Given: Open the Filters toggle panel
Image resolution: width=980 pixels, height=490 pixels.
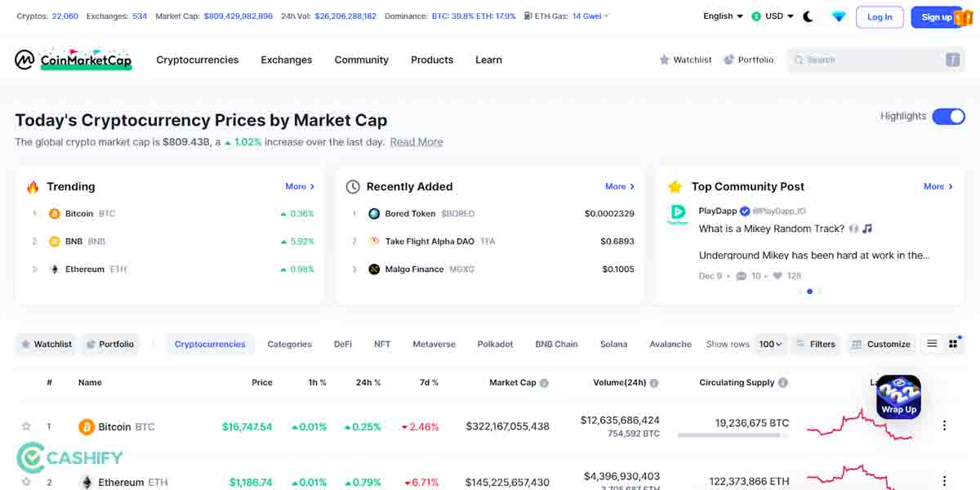Looking at the screenshot, I should pos(815,344).
